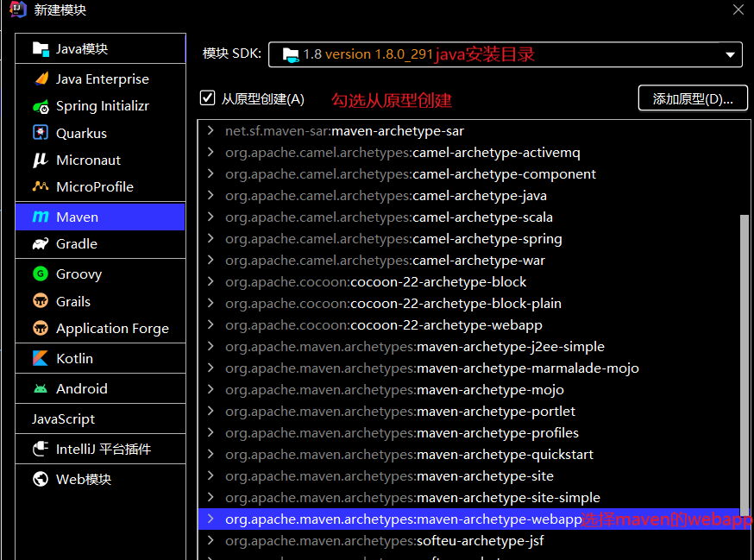The width and height of the screenshot is (754, 560).
Task: Click Application Forge label in sidebar
Action: pos(112,329)
